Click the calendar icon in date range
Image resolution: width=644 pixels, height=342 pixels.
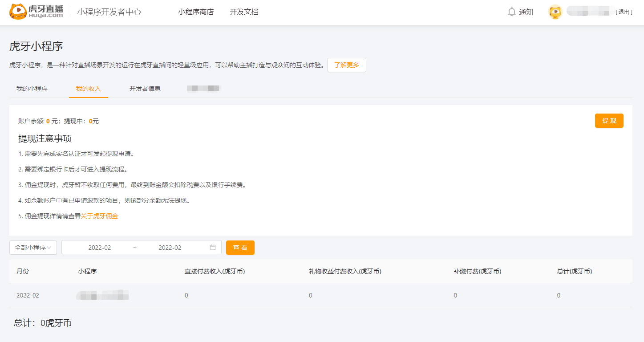pyautogui.click(x=213, y=248)
